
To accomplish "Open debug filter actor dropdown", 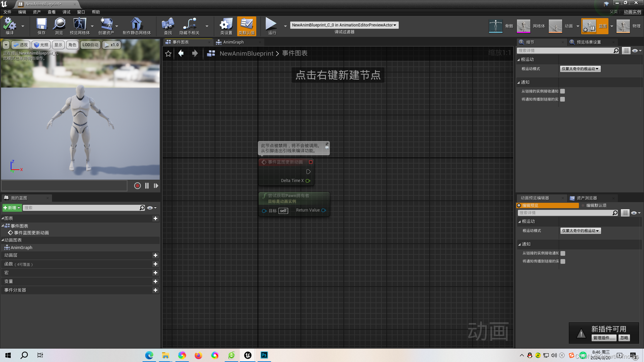I will pyautogui.click(x=344, y=25).
